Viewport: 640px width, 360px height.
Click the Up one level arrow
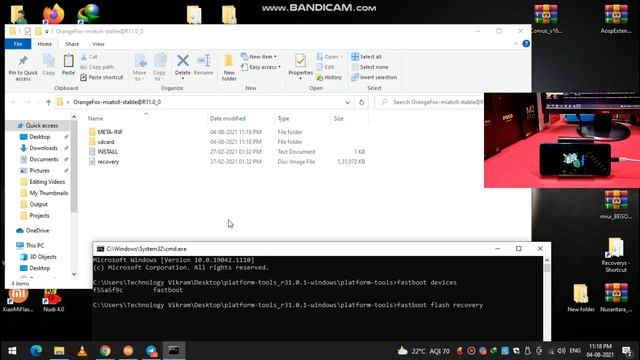tap(49, 102)
